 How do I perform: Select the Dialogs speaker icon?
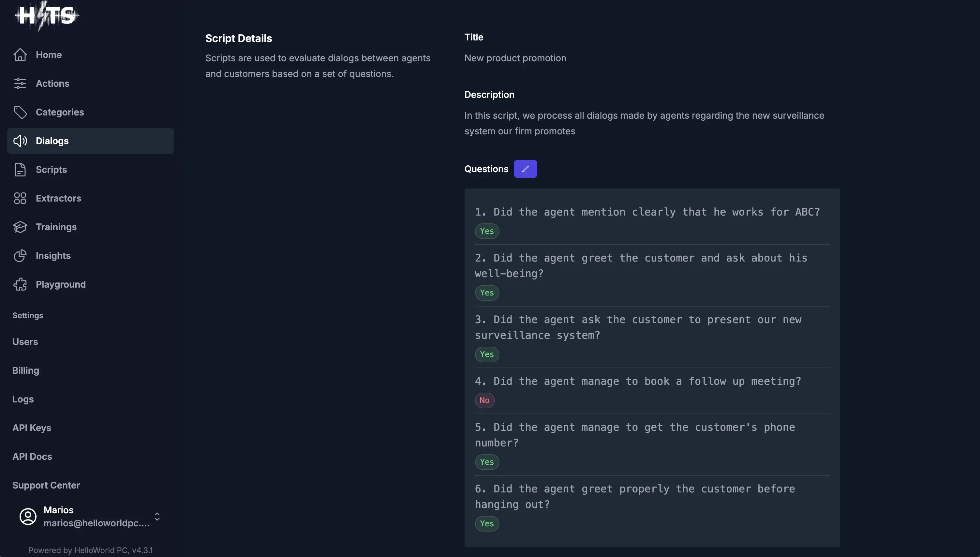pos(20,141)
